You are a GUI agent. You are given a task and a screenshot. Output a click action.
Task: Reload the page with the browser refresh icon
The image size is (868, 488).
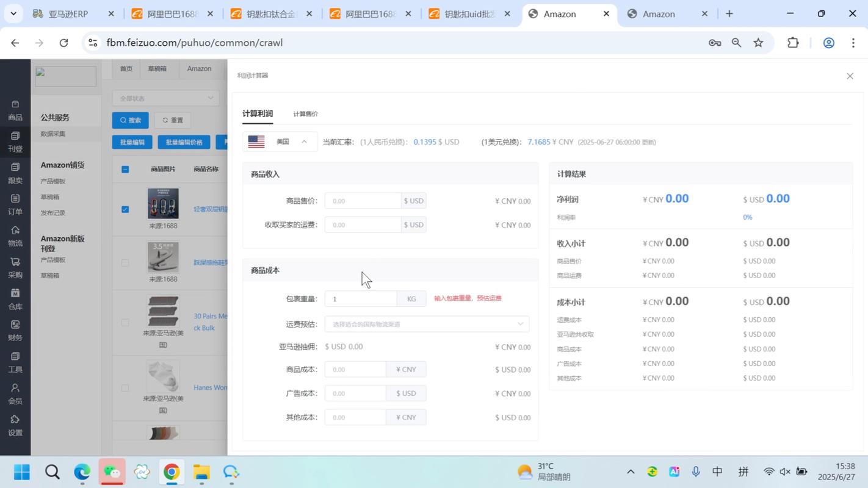[x=63, y=43]
